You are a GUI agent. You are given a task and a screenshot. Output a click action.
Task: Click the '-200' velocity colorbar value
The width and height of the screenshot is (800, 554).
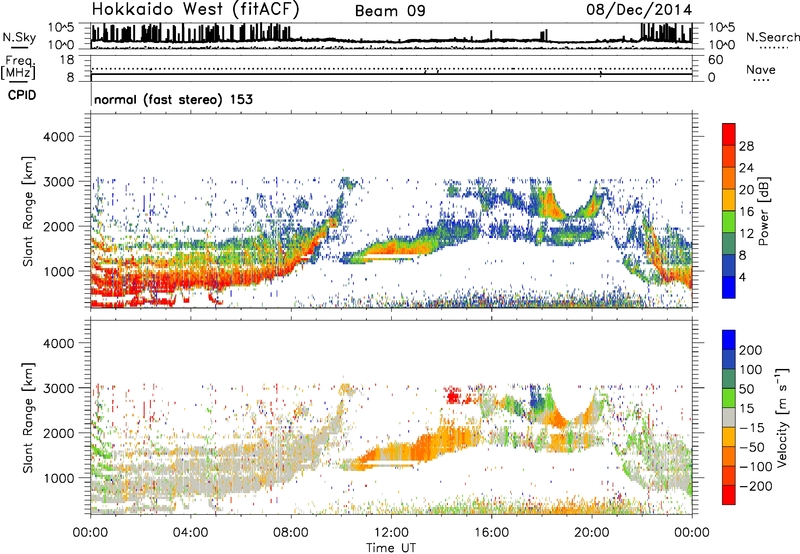[756, 486]
